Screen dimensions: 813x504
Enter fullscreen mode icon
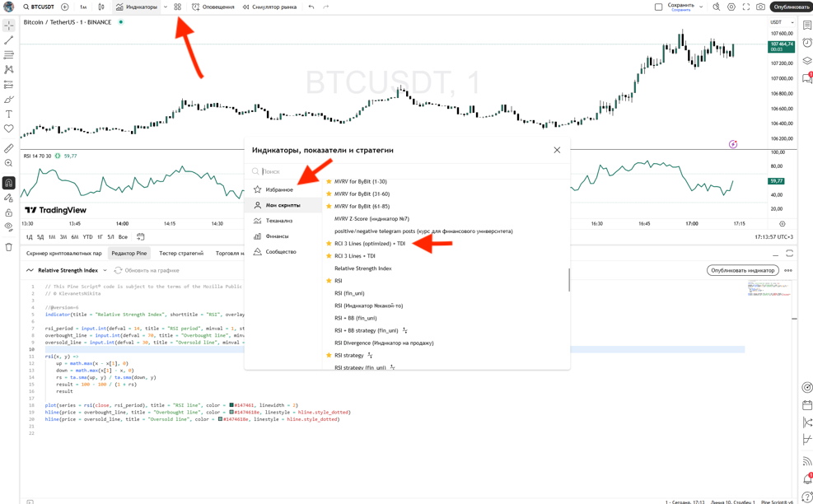tap(745, 7)
